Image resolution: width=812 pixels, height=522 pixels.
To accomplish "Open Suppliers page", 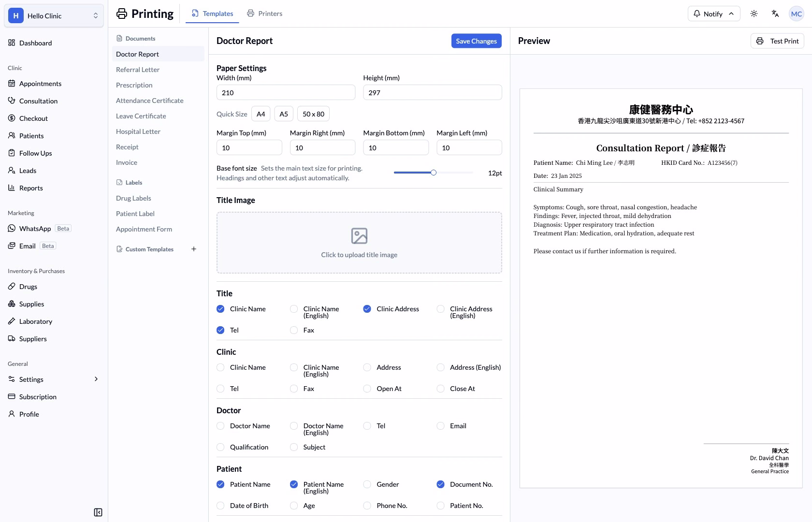I will click(x=54, y=339).
